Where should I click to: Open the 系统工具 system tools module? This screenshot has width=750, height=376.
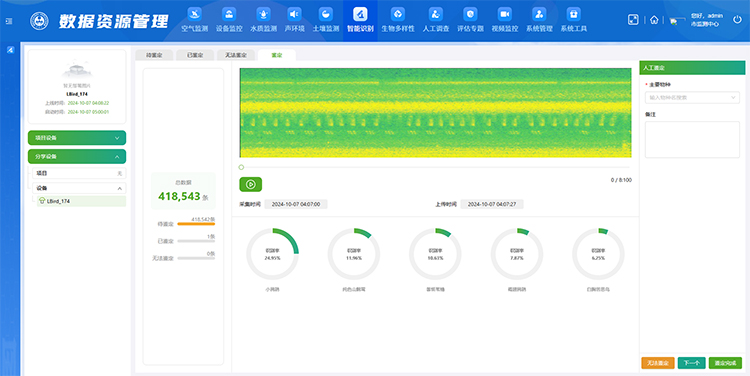(574, 20)
